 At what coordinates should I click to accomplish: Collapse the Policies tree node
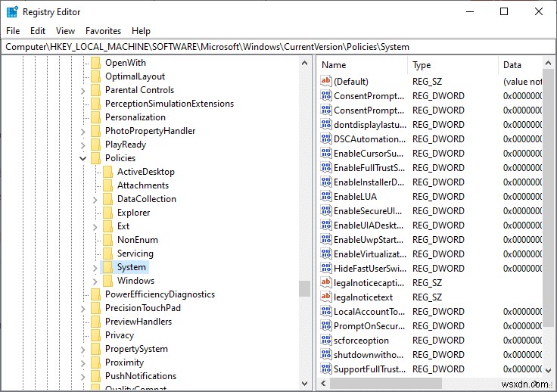click(x=82, y=158)
